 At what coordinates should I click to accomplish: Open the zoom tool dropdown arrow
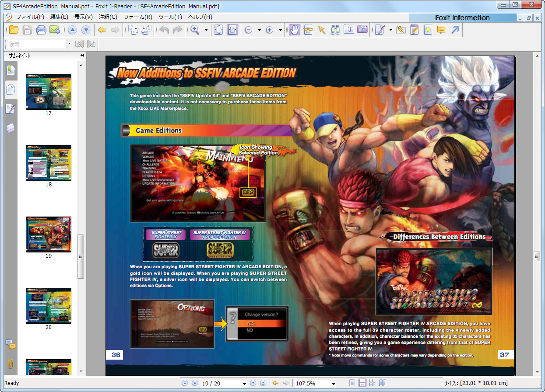click(x=206, y=30)
